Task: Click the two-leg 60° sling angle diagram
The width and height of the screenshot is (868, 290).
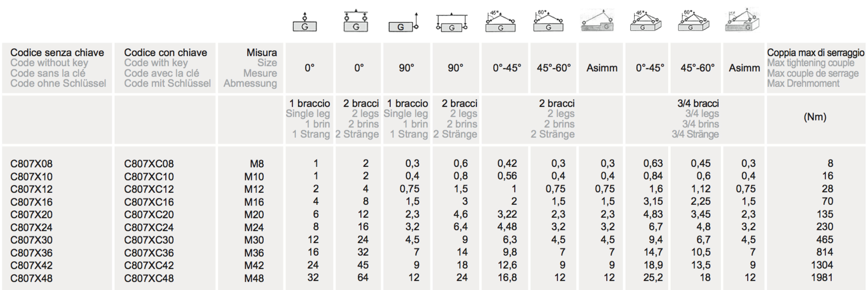Action: pos(548,22)
